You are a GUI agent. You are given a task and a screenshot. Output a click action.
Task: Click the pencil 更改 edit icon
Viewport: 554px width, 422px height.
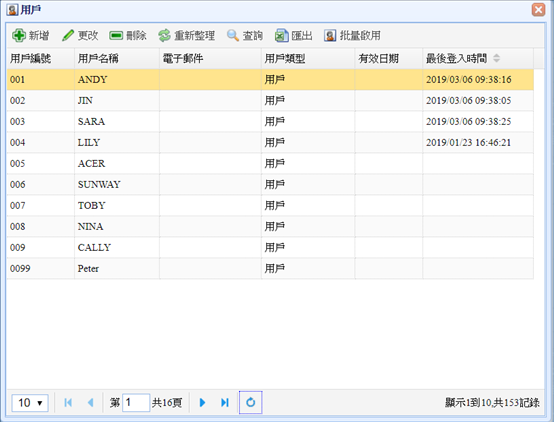[67, 35]
